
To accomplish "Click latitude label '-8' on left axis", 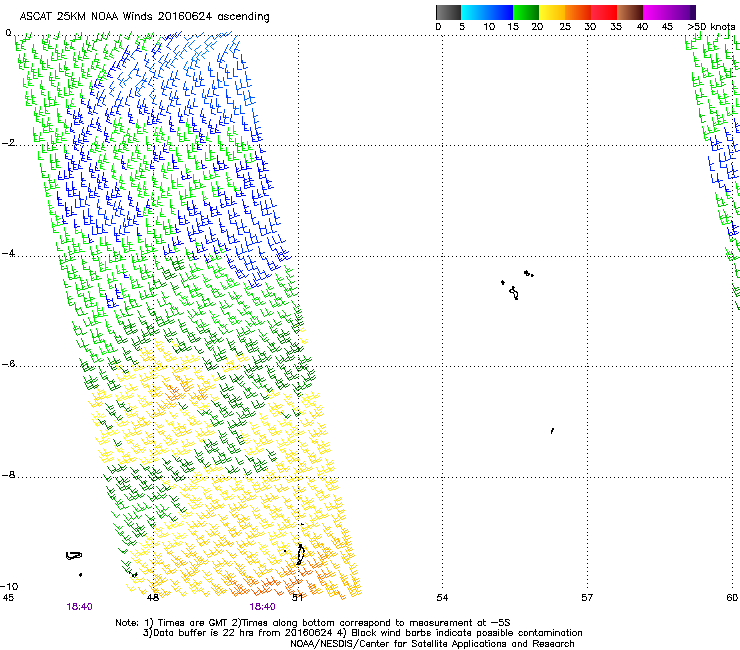I will [8, 475].
